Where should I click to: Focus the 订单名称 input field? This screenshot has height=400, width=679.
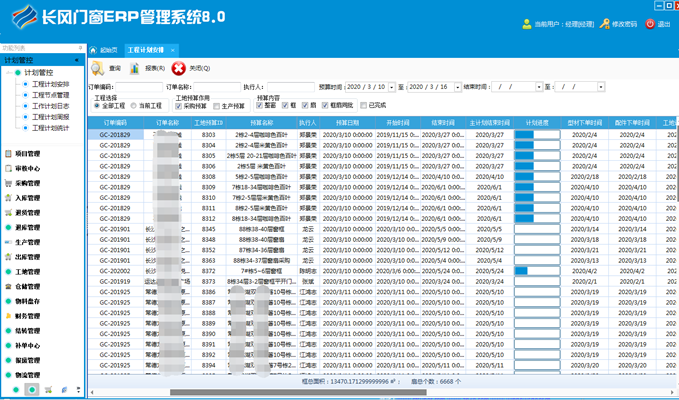[x=217, y=87]
